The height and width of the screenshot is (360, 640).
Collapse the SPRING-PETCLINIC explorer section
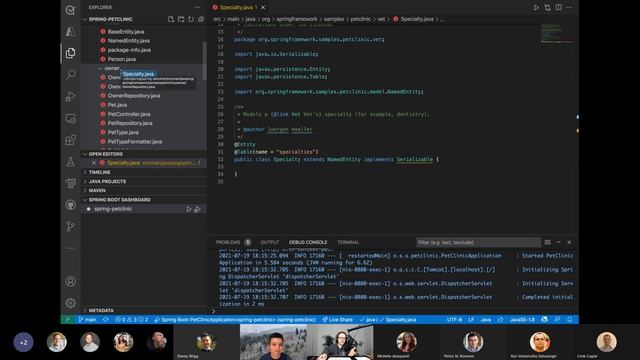click(107, 19)
